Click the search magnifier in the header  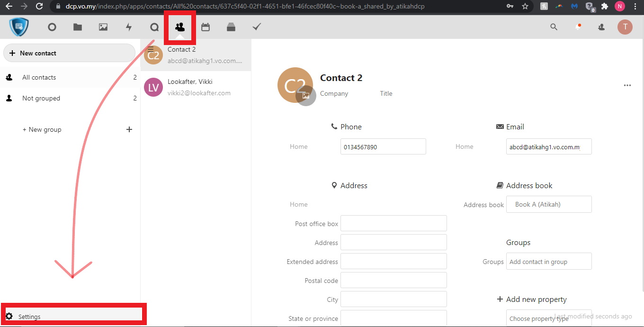pos(554,27)
